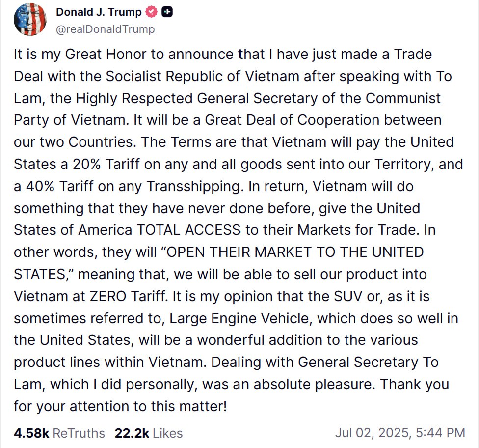Image resolution: width=479 pixels, height=448 pixels.
Task: Open the Donald J. Trump display name link
Action: click(99, 12)
